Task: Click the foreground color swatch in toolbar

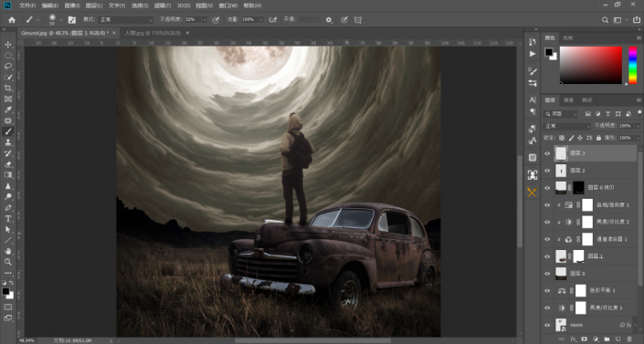Action: (x=5, y=291)
